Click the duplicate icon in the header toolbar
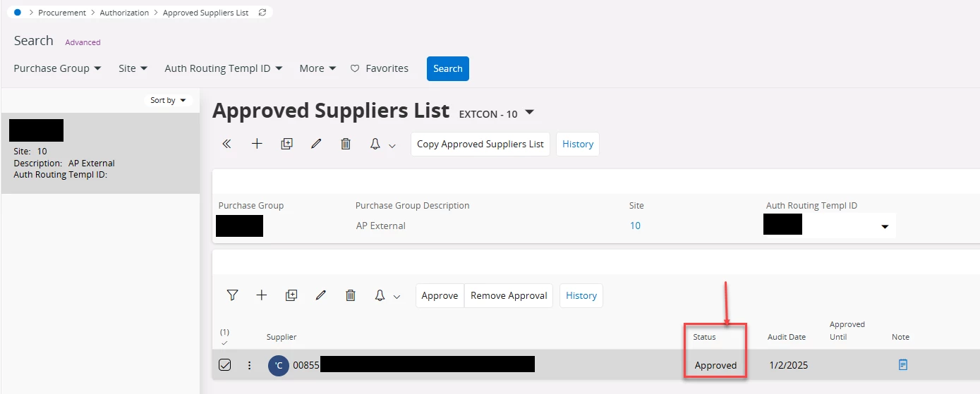Viewport: 980px width, 394px height. tap(286, 144)
